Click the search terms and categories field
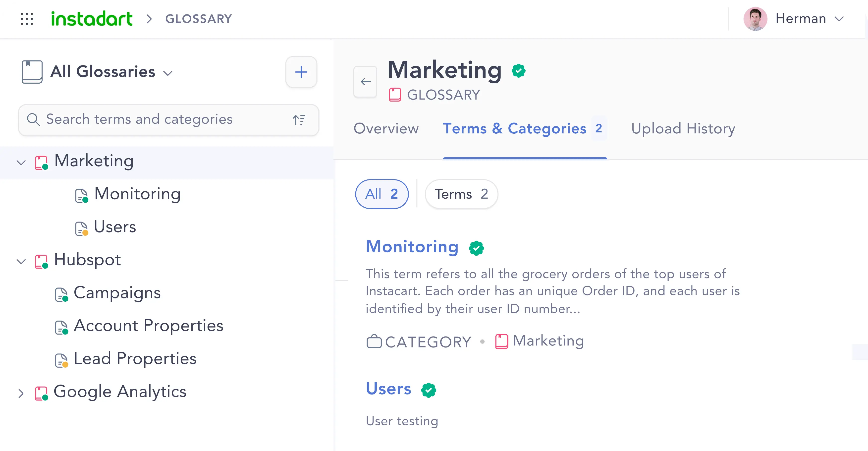This screenshot has height=451, width=868. click(168, 120)
